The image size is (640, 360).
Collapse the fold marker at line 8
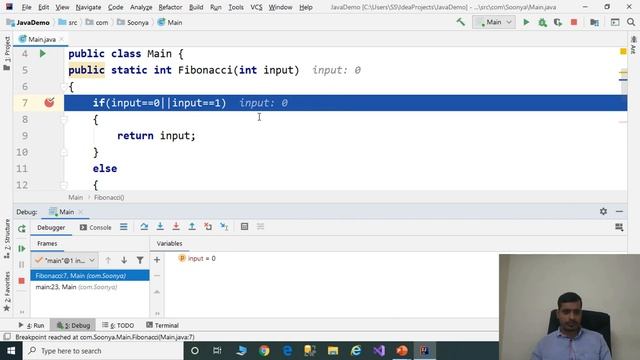(x=63, y=119)
